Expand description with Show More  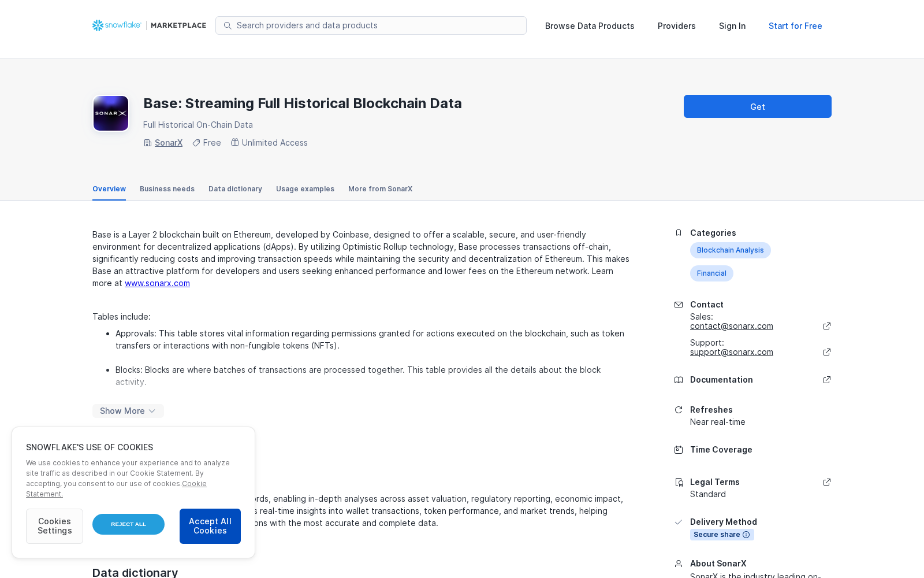click(128, 411)
